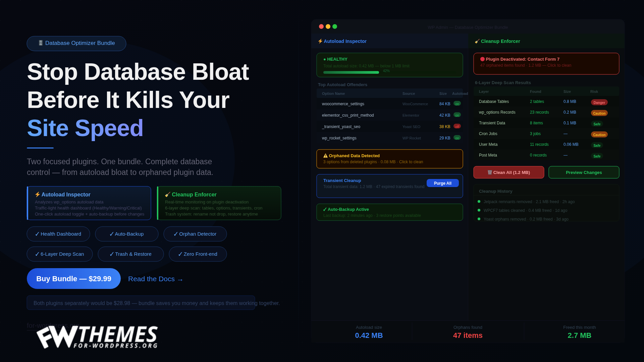
Task: Open the Cleanup Enforcer feature card
Action: click(x=219, y=203)
